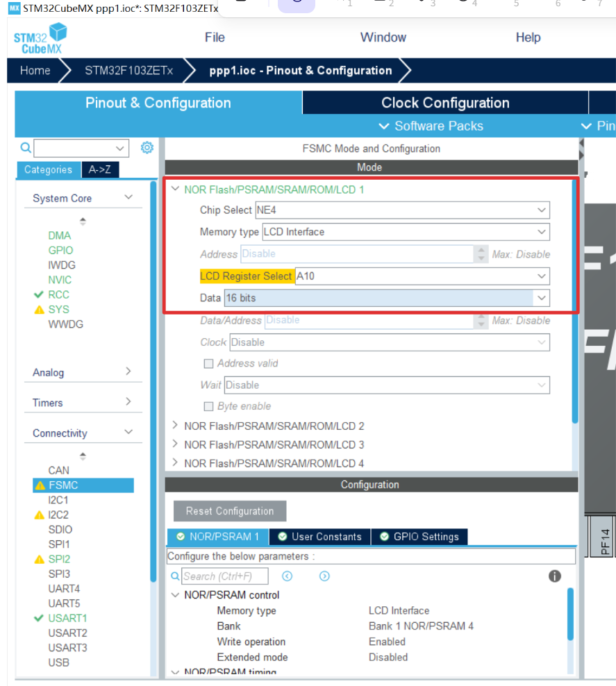
Task: Click the Configuration parameters scrollbar
Action: [x=570, y=614]
